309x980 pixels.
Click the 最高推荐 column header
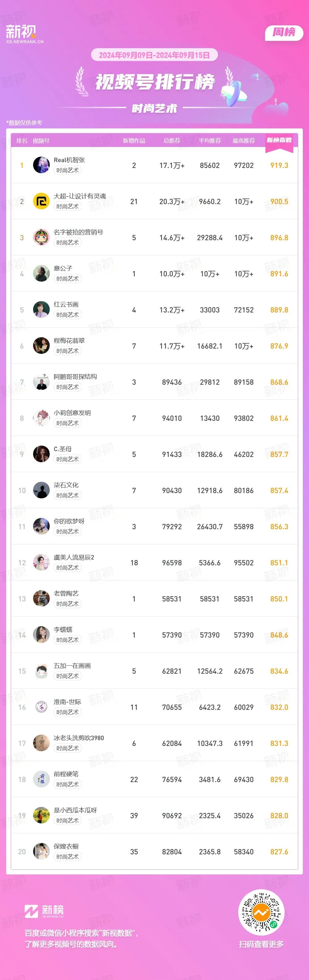click(244, 141)
